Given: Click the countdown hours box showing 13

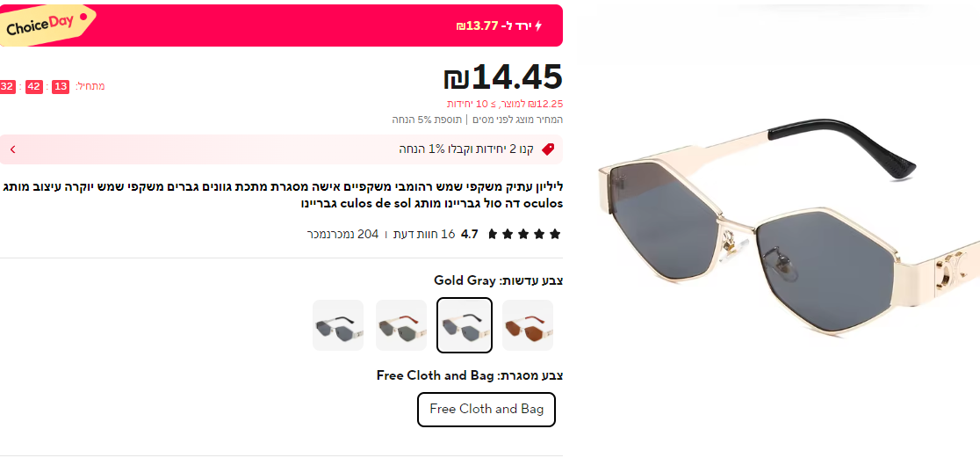Looking at the screenshot, I should tap(61, 86).
